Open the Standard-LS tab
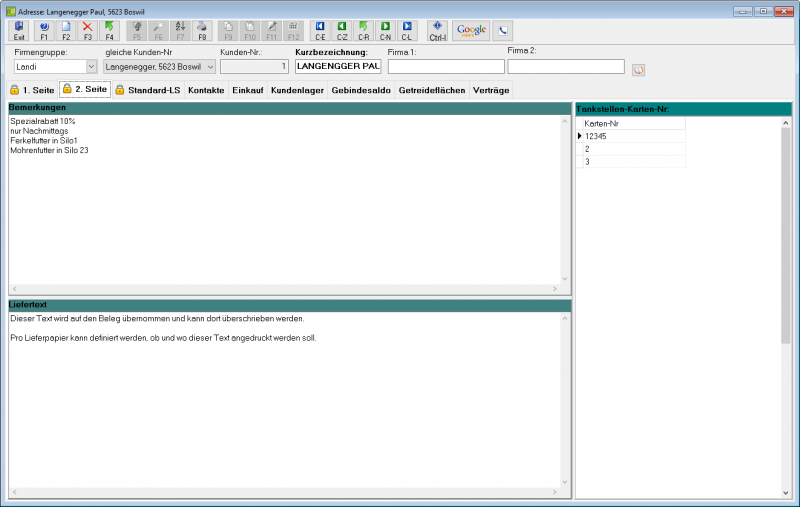The height and width of the screenshot is (507, 800). click(x=148, y=90)
